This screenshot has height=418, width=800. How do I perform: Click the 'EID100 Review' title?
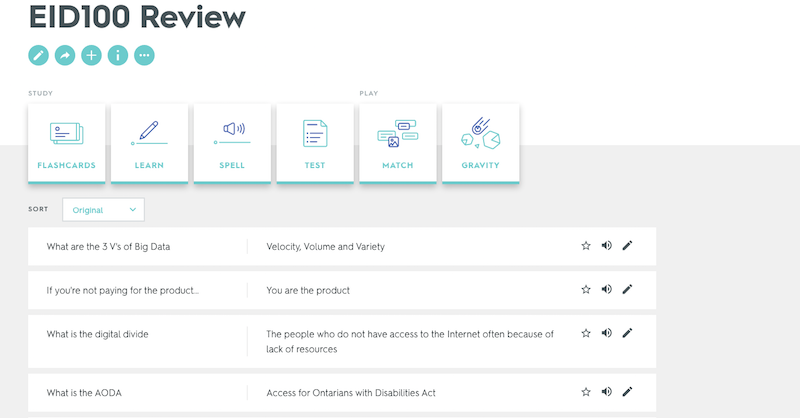click(x=137, y=17)
